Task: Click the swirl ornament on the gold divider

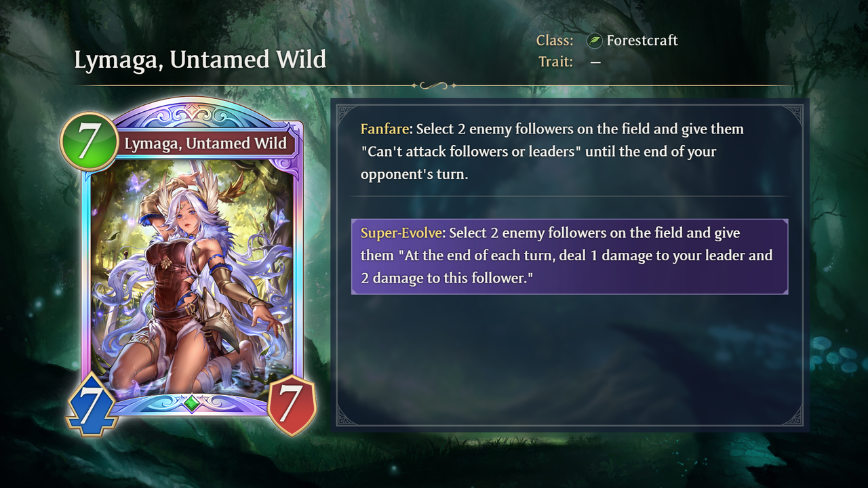Action: 434,85
